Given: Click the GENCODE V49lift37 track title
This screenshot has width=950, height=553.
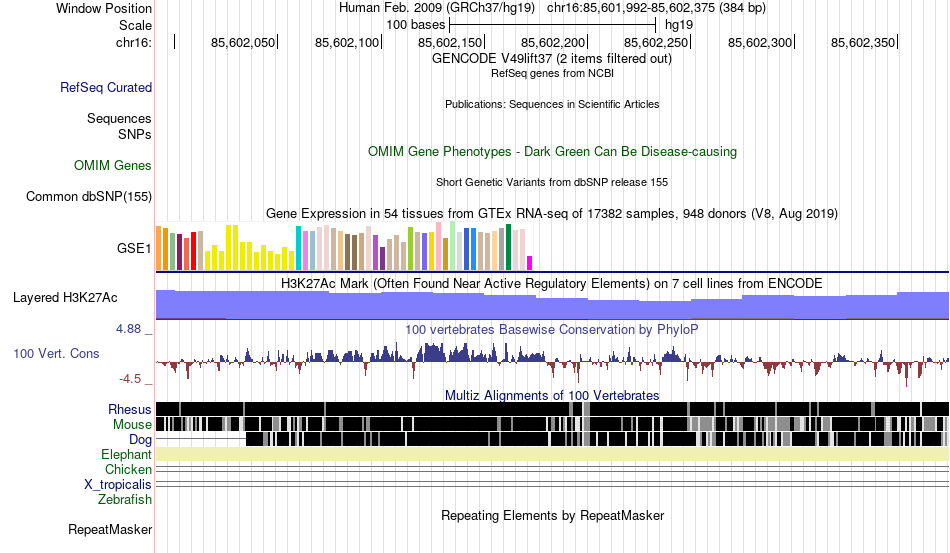Looking at the screenshot, I should (x=551, y=59).
